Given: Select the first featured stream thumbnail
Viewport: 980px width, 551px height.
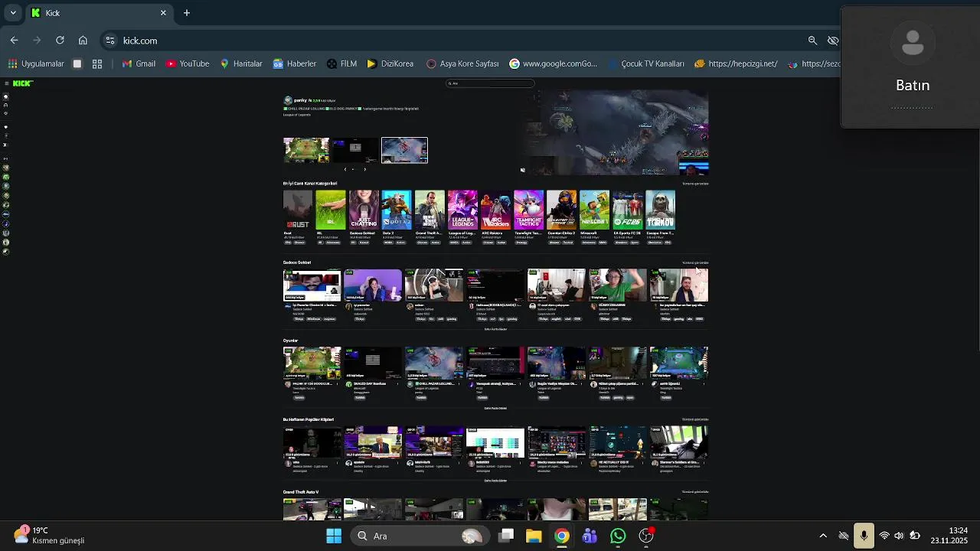Looking at the screenshot, I should tap(306, 150).
